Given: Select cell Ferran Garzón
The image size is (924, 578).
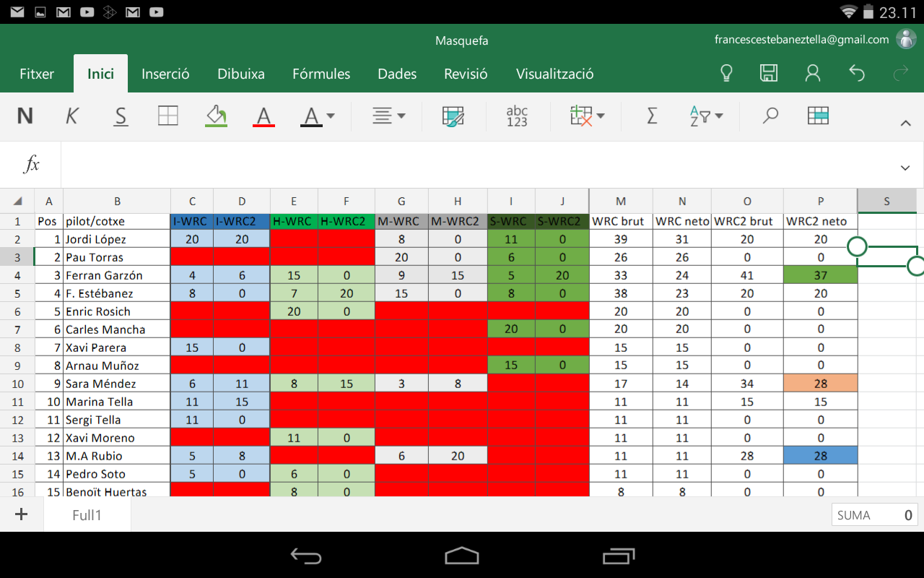Looking at the screenshot, I should pyautogui.click(x=117, y=275).
